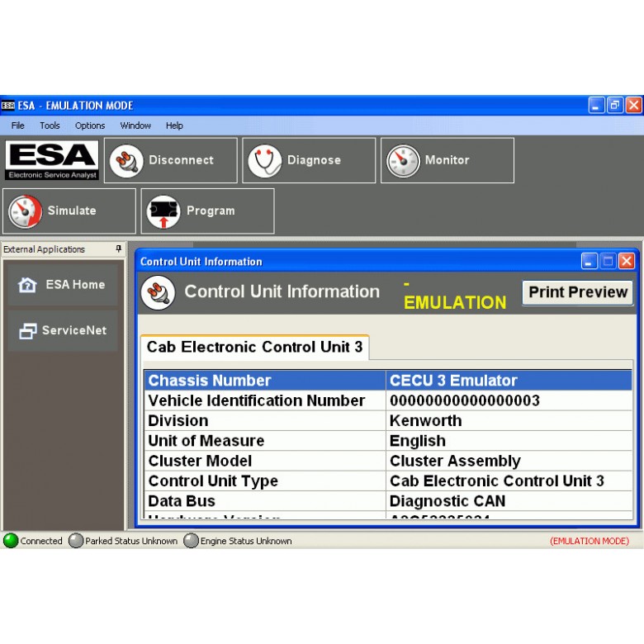Click the Cab Electronic Control Unit 3 value cell
This screenshot has height=644, width=644.
point(509,481)
